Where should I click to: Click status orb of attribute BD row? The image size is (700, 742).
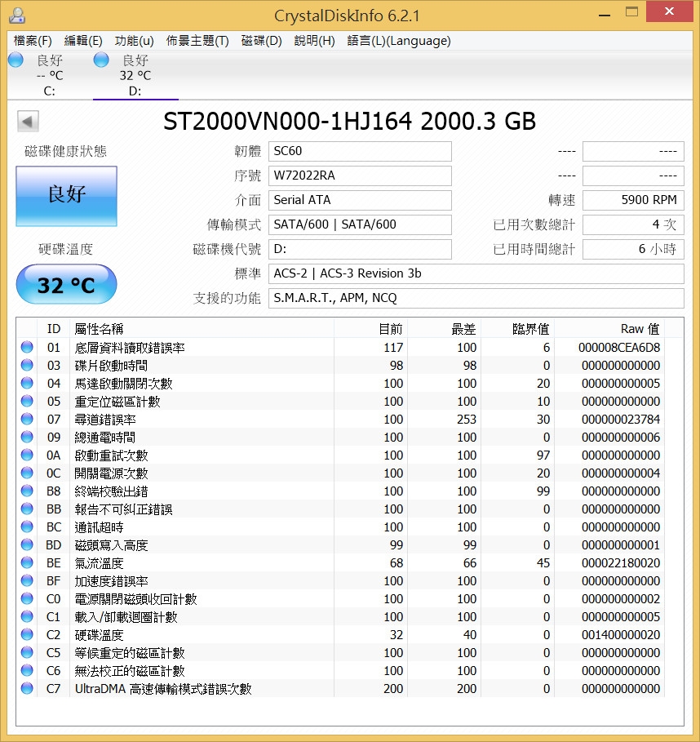point(27,545)
